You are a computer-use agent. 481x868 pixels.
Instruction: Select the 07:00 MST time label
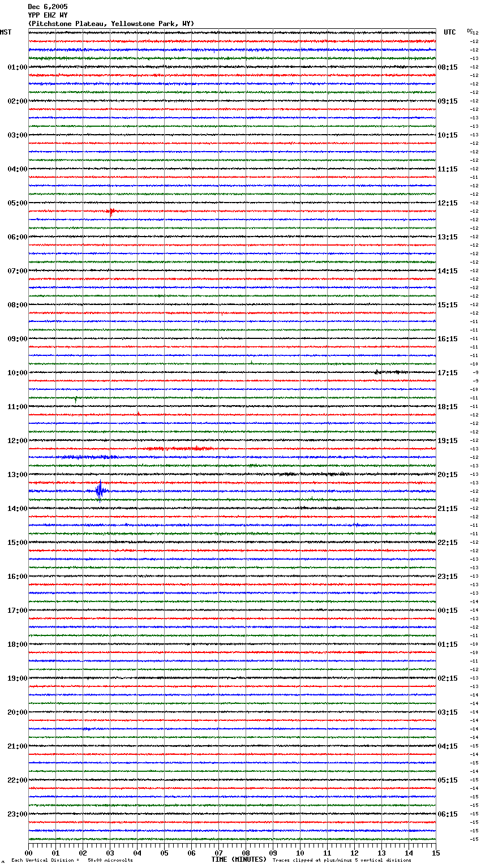(17, 271)
